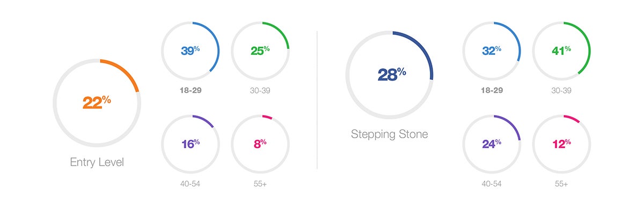Click the blue 39% donut chart

191,51
